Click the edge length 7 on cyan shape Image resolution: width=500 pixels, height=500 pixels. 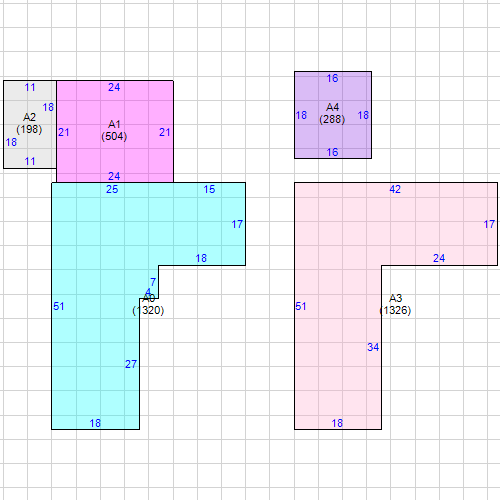(153, 282)
